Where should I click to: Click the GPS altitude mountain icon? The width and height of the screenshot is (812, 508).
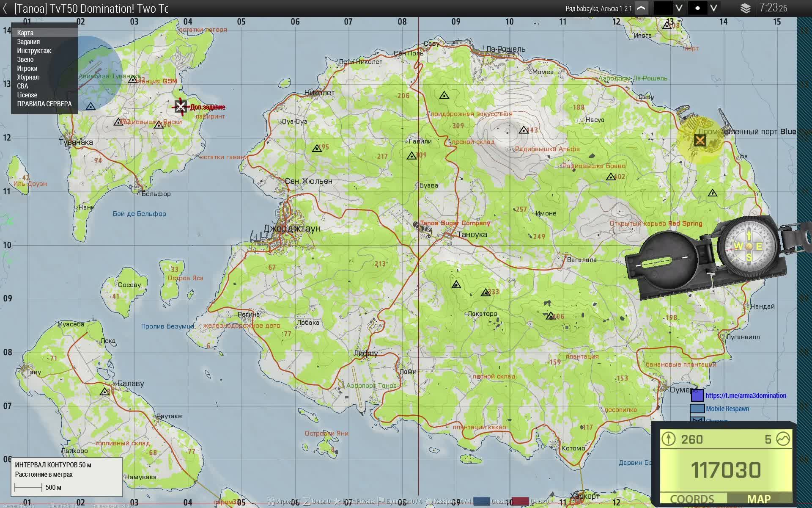point(783,439)
